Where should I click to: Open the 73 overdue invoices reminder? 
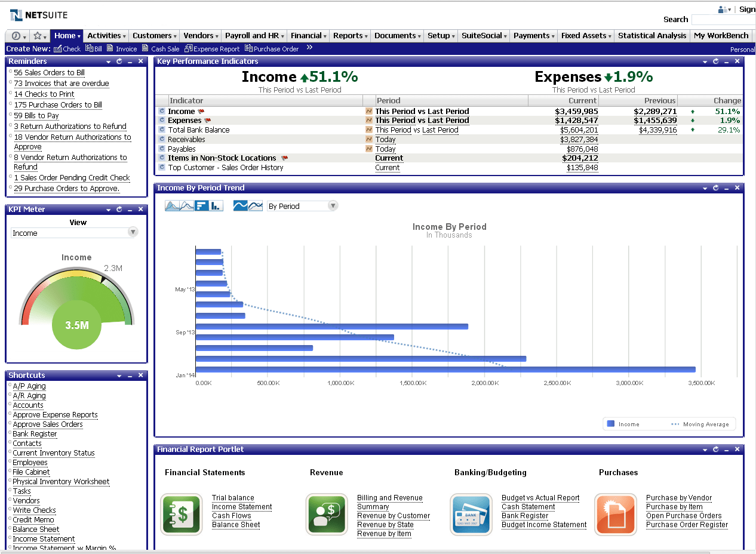pyautogui.click(x=62, y=84)
